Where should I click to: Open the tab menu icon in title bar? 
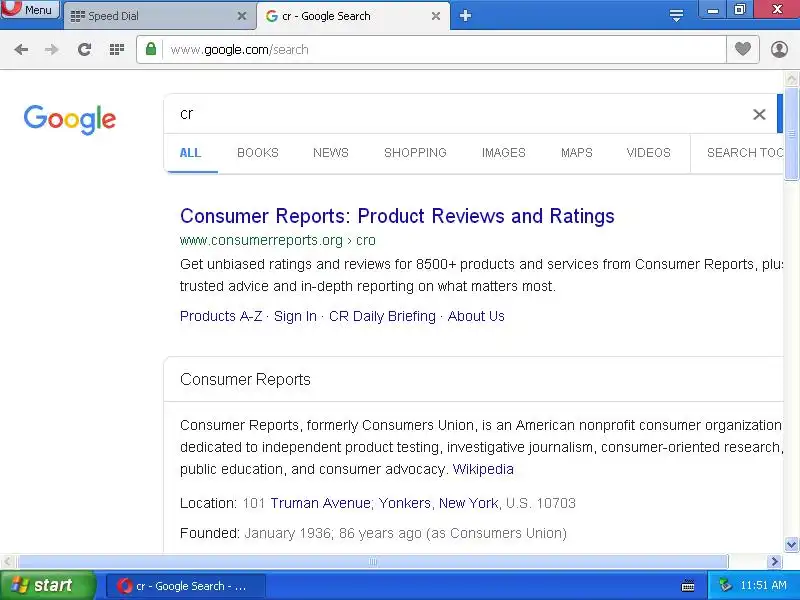[x=676, y=15]
